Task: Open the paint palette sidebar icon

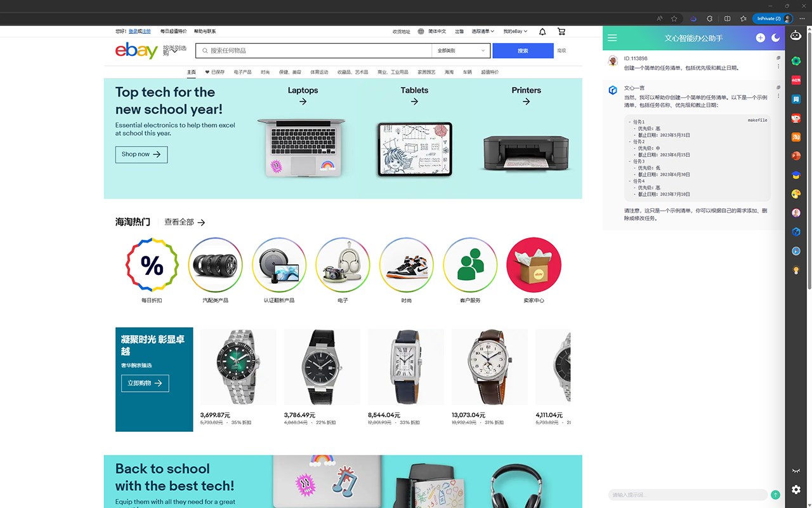Action: [x=796, y=194]
